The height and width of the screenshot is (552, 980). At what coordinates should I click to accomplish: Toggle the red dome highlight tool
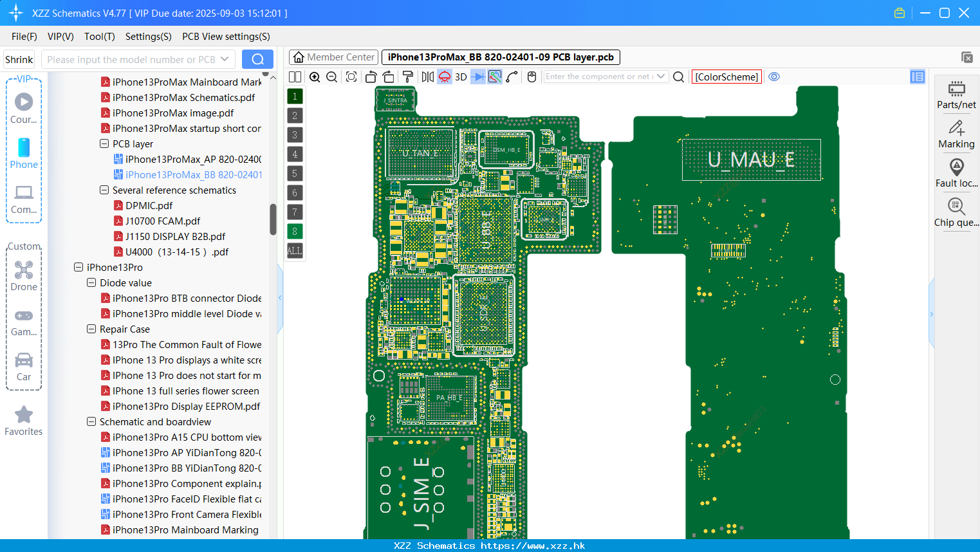click(445, 77)
